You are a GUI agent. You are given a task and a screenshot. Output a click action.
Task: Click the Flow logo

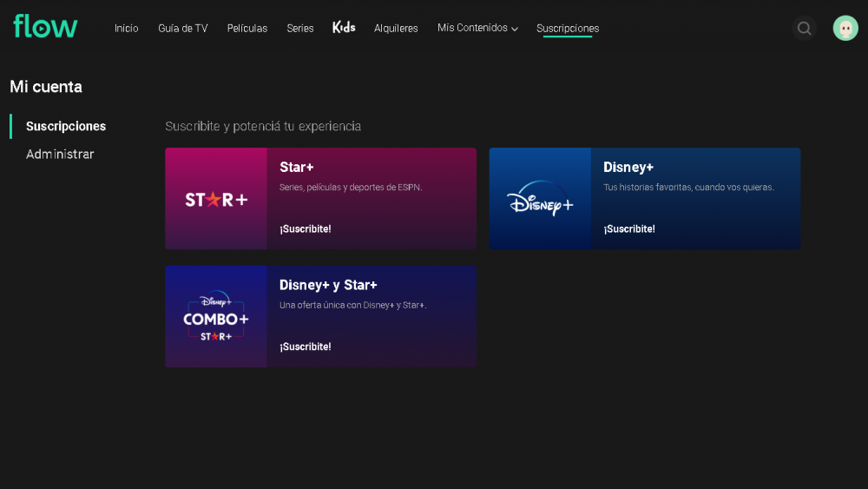(x=45, y=27)
